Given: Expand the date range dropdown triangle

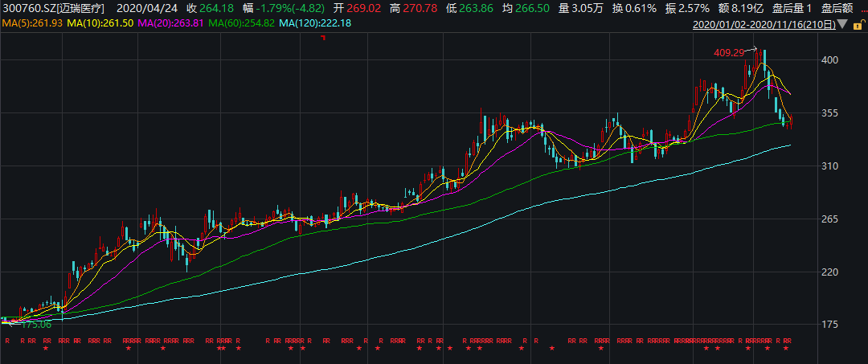Looking at the screenshot, I should point(842,25).
